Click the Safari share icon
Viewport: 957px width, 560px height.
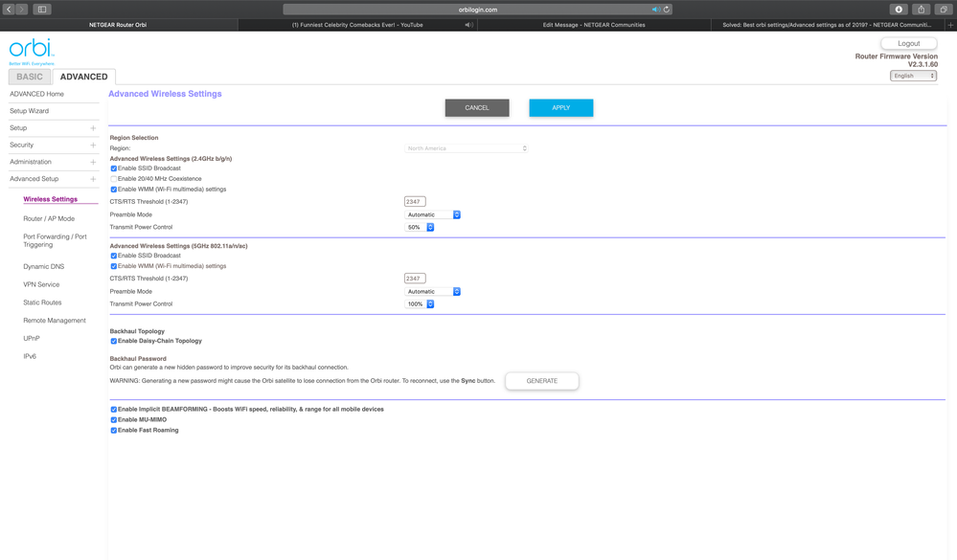pyautogui.click(x=921, y=10)
